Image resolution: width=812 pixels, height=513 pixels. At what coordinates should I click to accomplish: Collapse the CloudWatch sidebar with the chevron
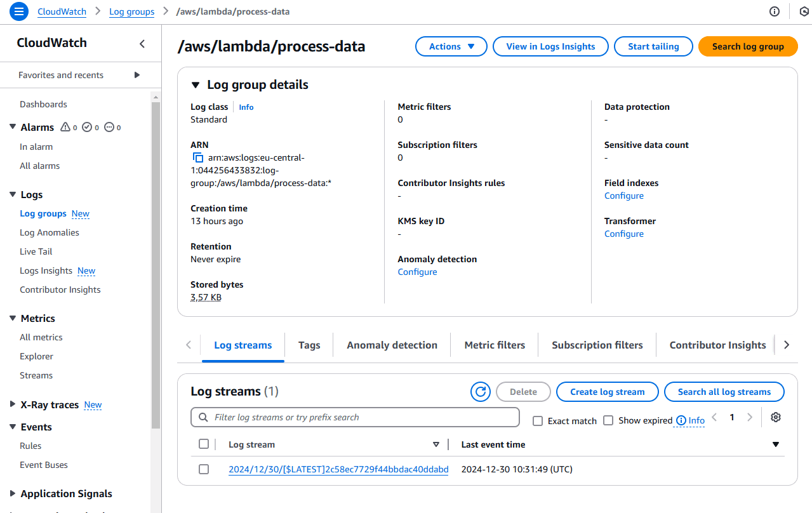pyautogui.click(x=142, y=44)
